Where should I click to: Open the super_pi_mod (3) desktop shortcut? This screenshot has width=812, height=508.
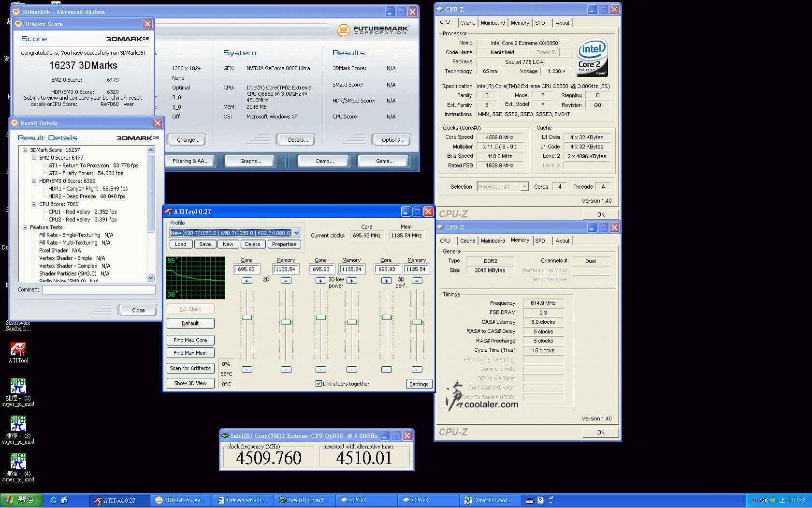(18, 424)
